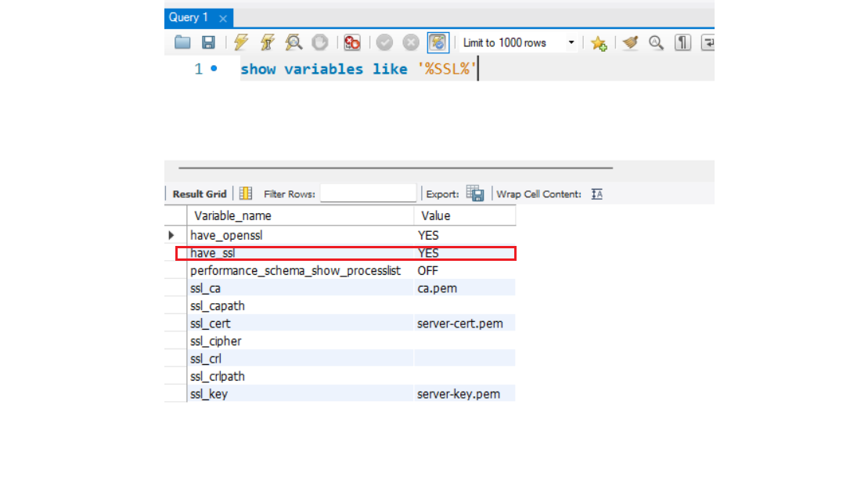
Task: Execute current statement with lightning cursor icon
Action: click(x=268, y=42)
